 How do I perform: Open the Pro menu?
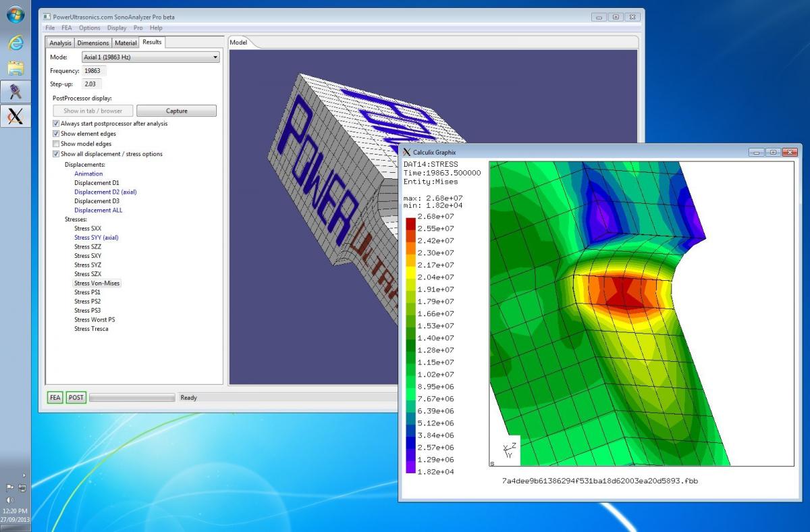138,28
